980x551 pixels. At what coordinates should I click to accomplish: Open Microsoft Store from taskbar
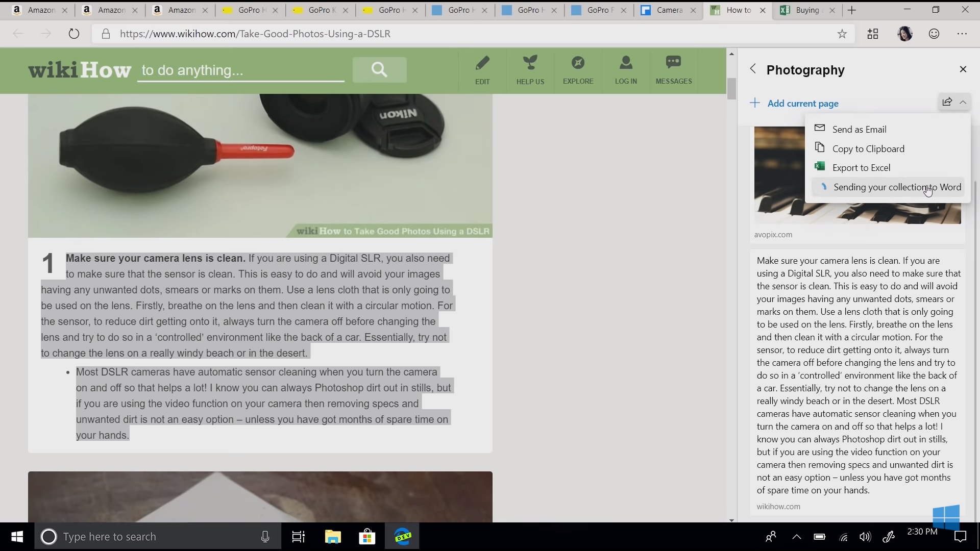367,537
